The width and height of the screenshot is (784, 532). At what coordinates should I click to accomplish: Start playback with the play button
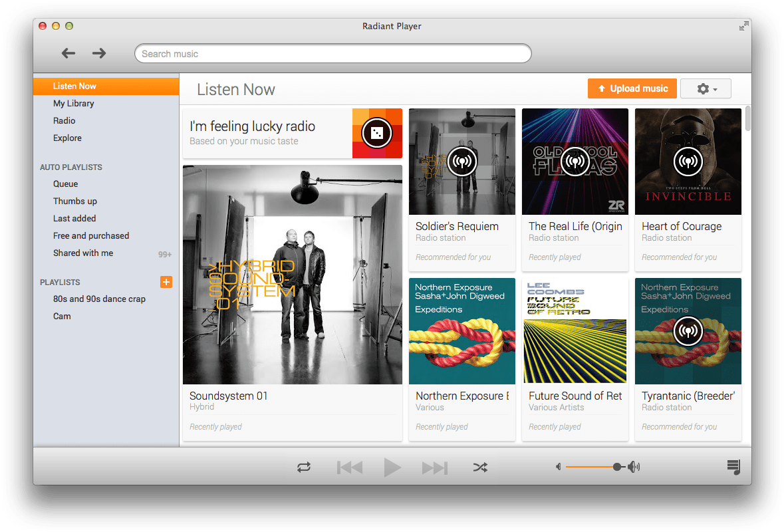[392, 467]
